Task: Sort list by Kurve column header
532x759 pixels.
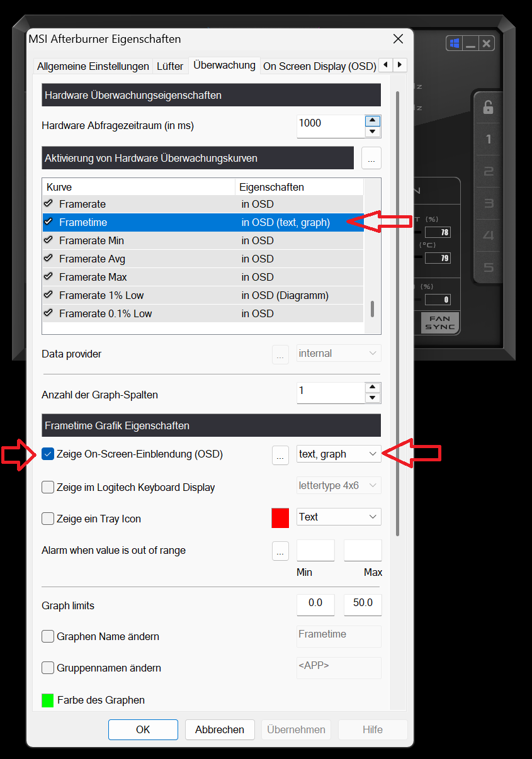Action: point(139,187)
